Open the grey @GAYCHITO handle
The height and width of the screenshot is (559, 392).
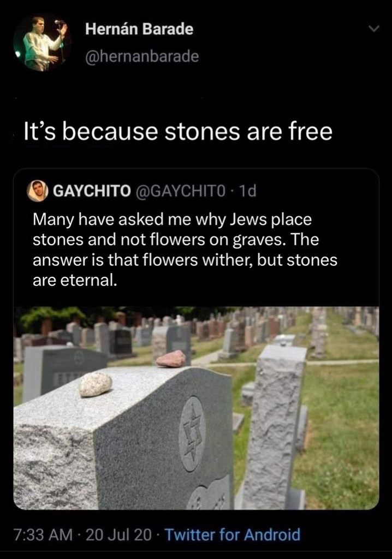(x=180, y=192)
